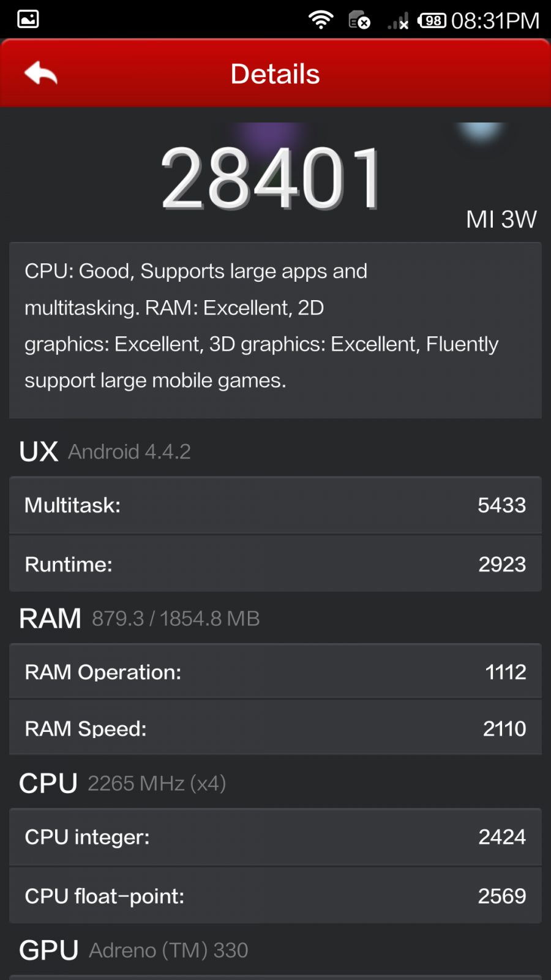The width and height of the screenshot is (551, 980).
Task: Select the RAM Speed row
Action: [275, 728]
